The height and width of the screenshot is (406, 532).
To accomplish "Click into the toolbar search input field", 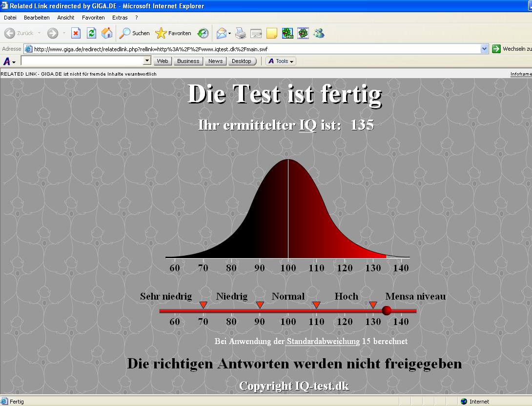I will coord(82,61).
